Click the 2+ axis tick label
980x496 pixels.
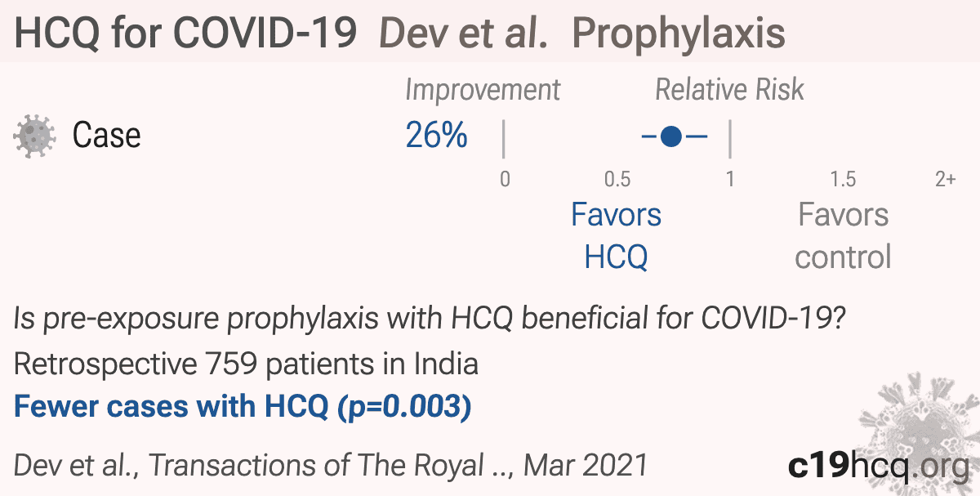click(945, 179)
